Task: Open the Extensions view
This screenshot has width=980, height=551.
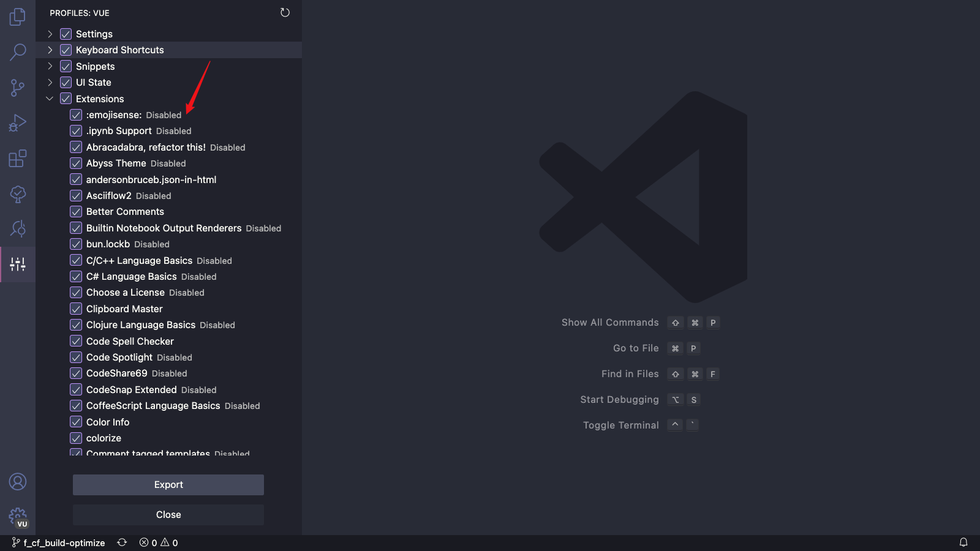Action: click(17, 158)
